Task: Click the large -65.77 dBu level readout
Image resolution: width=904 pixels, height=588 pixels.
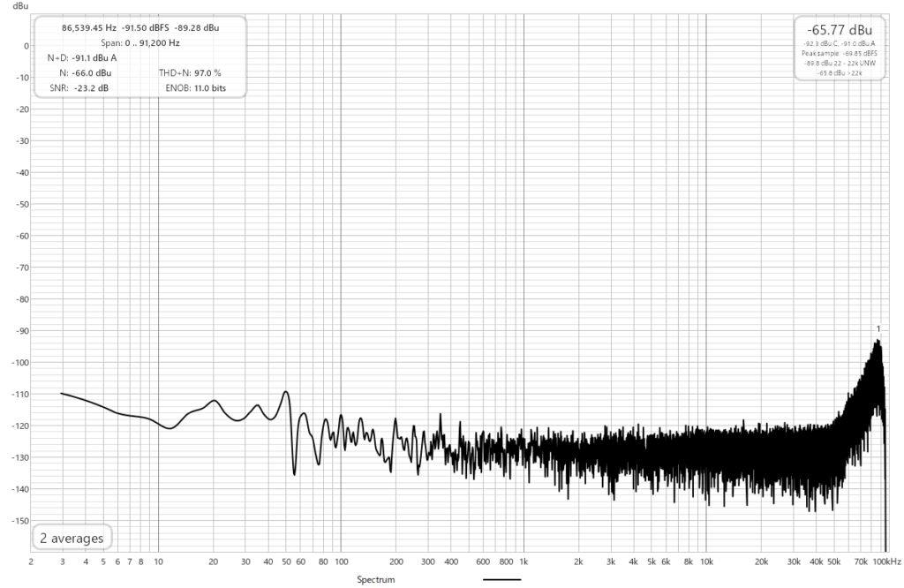Action: tap(839, 30)
